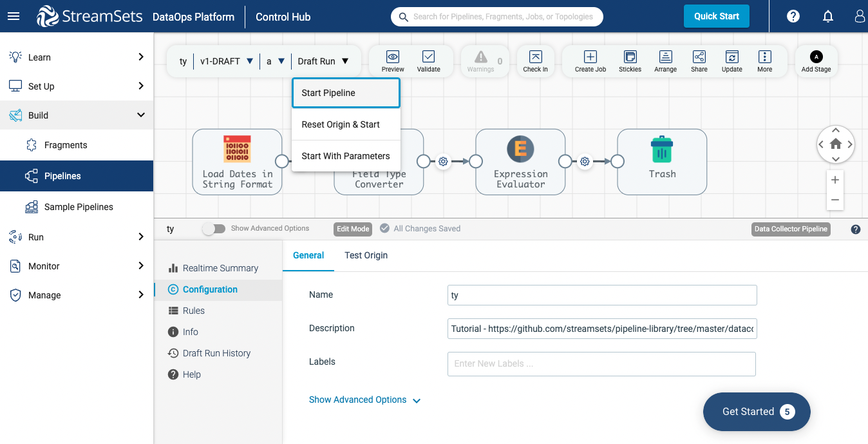868x444 pixels.
Task: Click into the Name input field
Action: click(x=602, y=295)
